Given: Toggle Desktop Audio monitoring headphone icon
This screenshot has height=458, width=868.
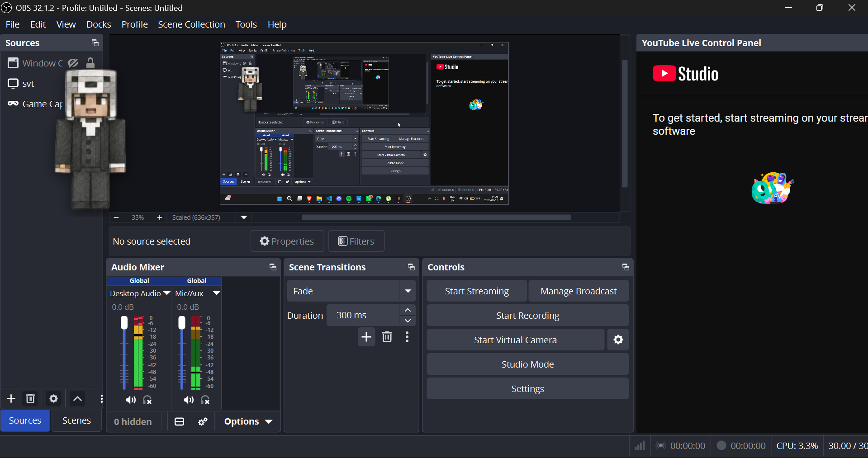Looking at the screenshot, I should (x=147, y=400).
